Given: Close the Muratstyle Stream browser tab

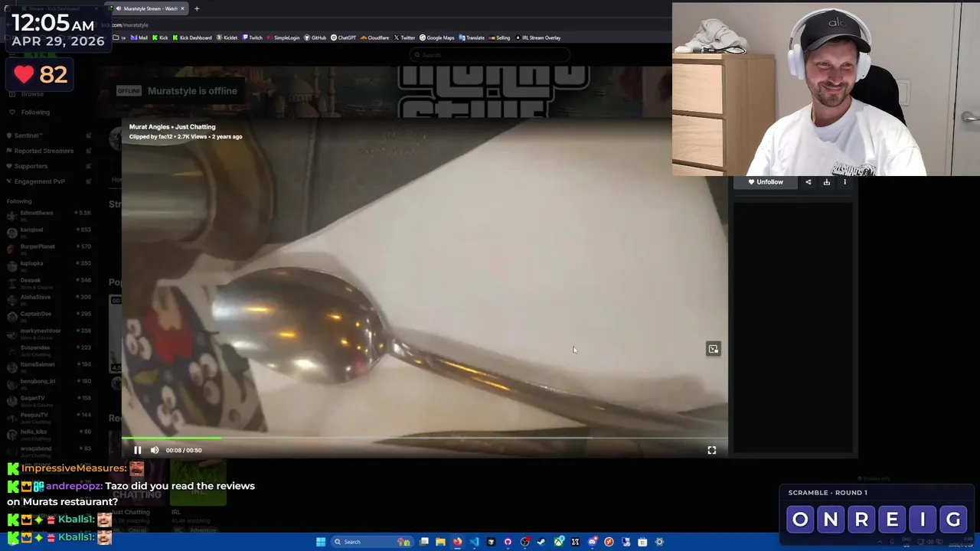Looking at the screenshot, I should [x=182, y=8].
